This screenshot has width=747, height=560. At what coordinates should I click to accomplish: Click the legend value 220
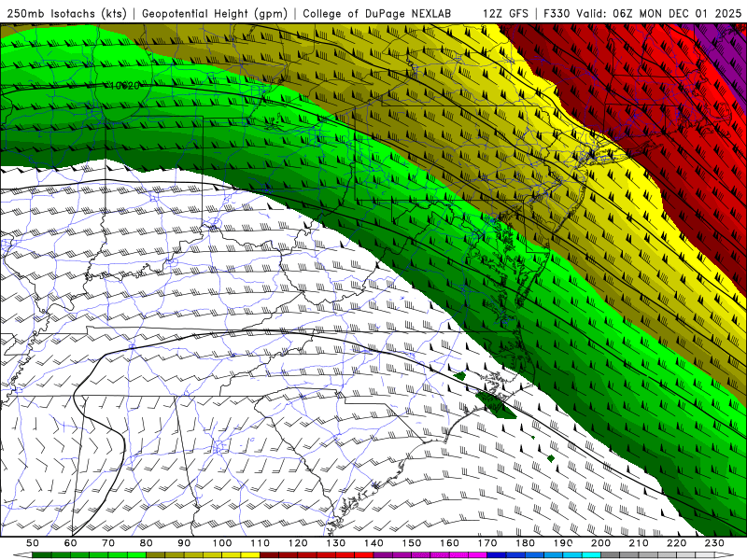[x=676, y=543]
